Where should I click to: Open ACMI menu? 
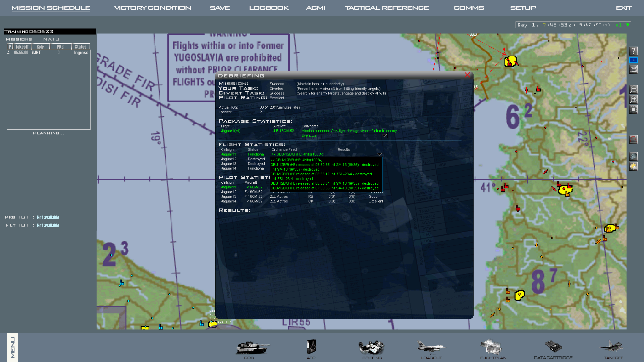(315, 8)
